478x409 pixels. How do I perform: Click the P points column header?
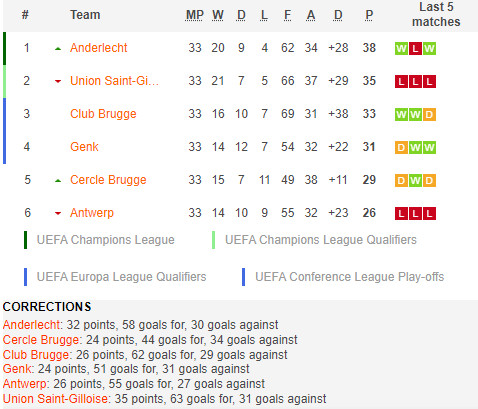point(369,15)
